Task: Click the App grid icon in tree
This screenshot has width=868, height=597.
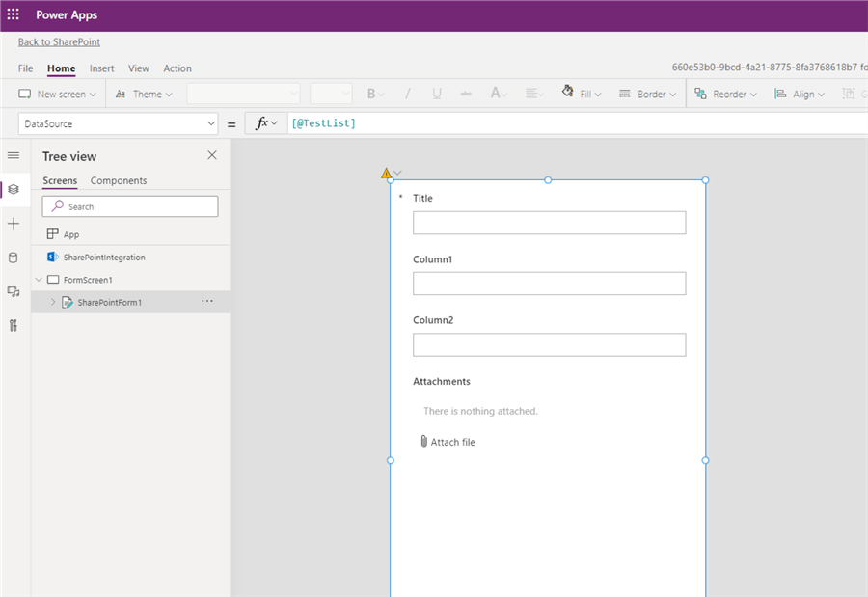Action: pos(53,233)
